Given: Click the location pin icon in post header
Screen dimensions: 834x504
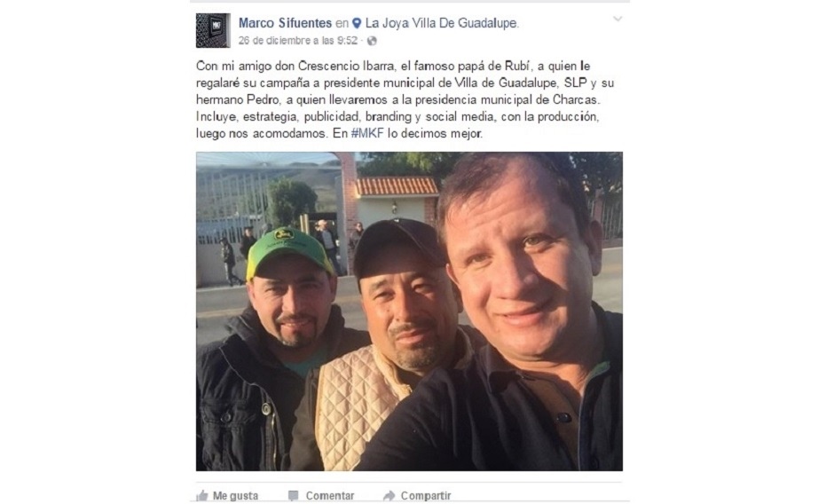Looking at the screenshot, I should [357, 23].
